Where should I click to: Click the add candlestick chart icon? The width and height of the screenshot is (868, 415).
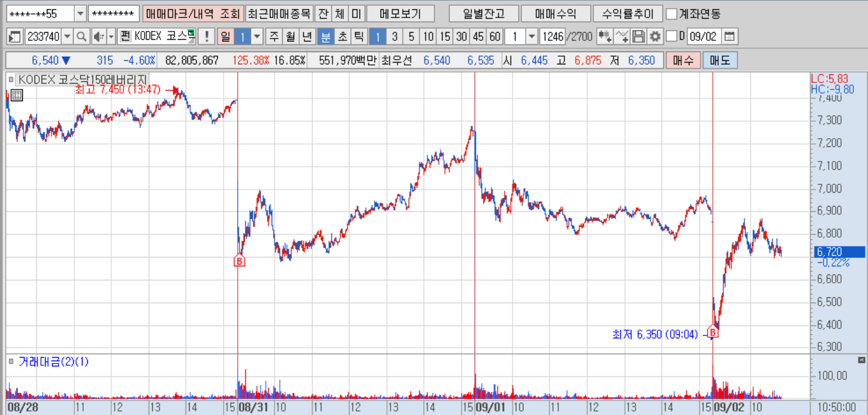(x=606, y=37)
